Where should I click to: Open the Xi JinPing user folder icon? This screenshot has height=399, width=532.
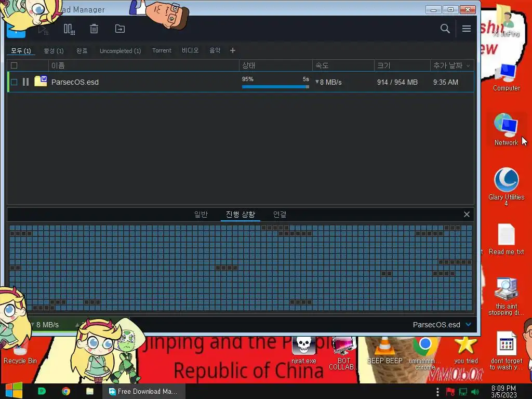tap(506, 20)
